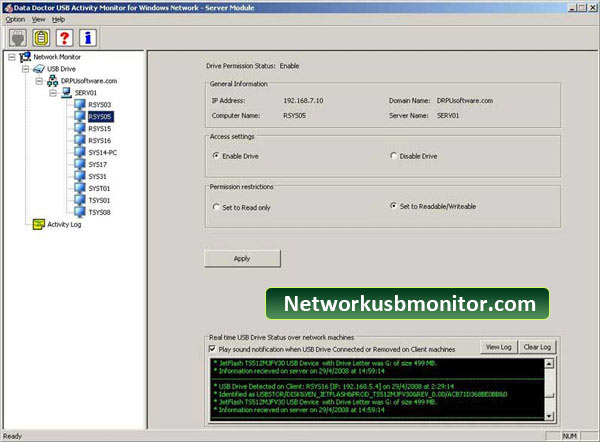Image resolution: width=600 pixels, height=442 pixels.
Task: Select SYST01 label in tree
Action: tap(99, 188)
